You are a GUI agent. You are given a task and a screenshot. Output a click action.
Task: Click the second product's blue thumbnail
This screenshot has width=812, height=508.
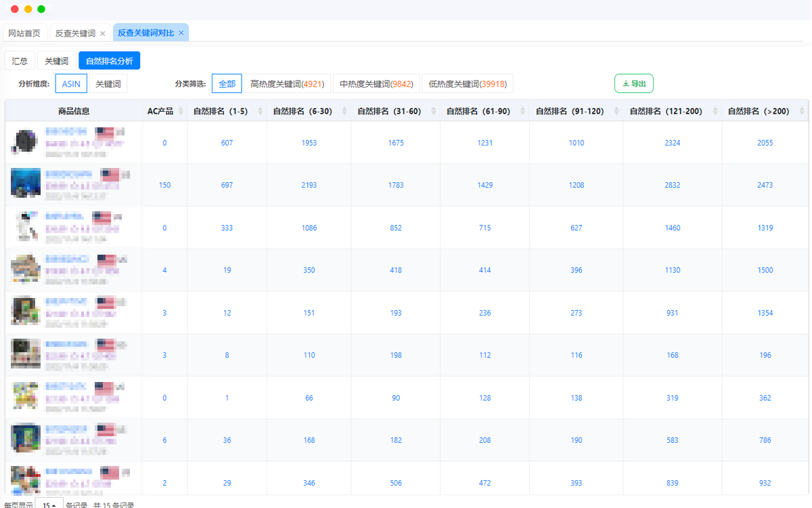click(26, 183)
